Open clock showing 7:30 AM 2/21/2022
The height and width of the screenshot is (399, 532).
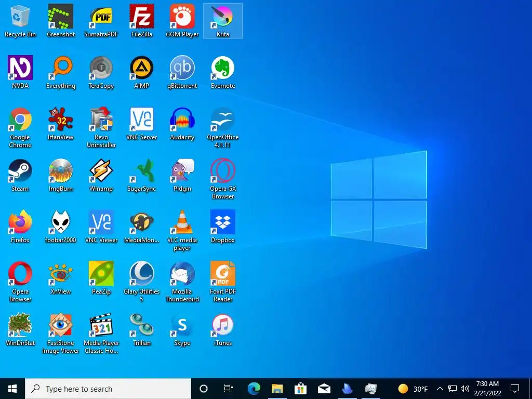click(487, 389)
